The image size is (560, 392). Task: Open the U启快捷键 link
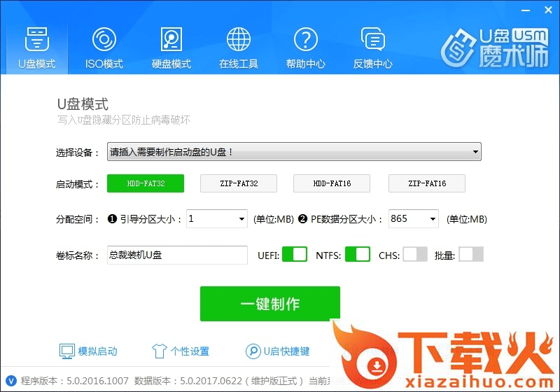tap(286, 351)
